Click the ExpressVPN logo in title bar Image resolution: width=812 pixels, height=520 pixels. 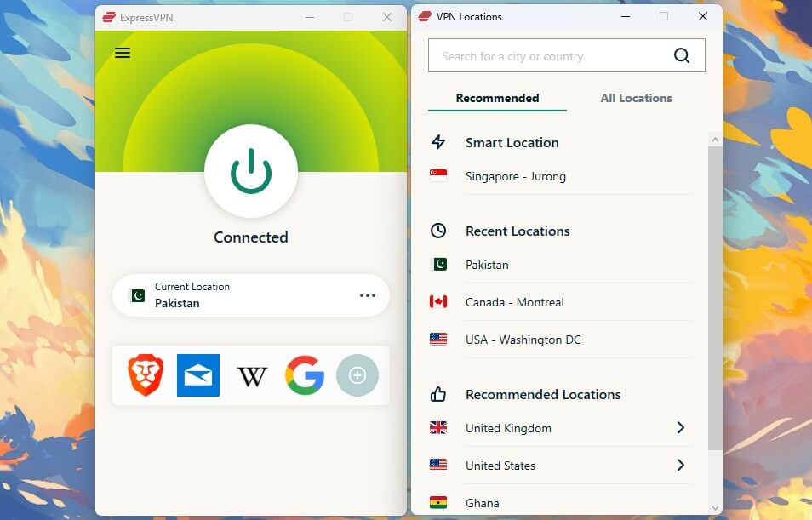tap(109, 18)
